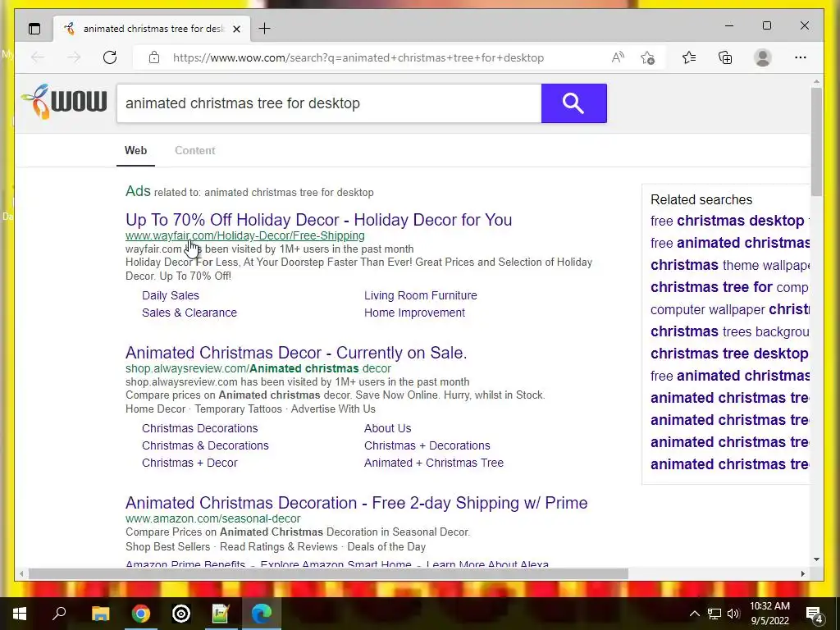Open taskbar Search

click(59, 614)
